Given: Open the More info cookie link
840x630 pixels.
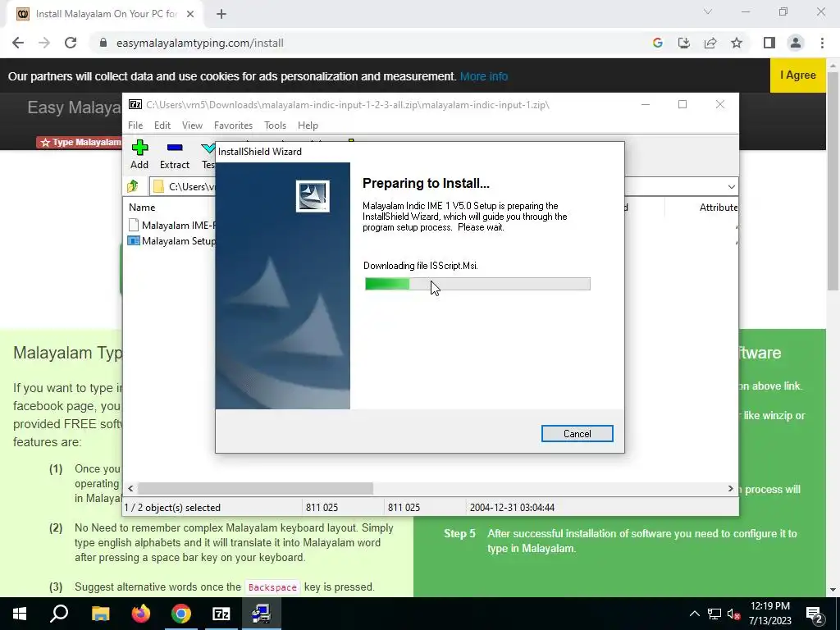Looking at the screenshot, I should (484, 76).
